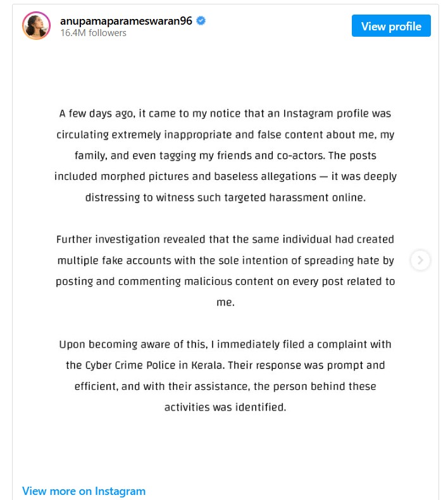Open the anupamaparameswaran96 username link
The width and height of the screenshot is (448, 500).
tap(126, 21)
